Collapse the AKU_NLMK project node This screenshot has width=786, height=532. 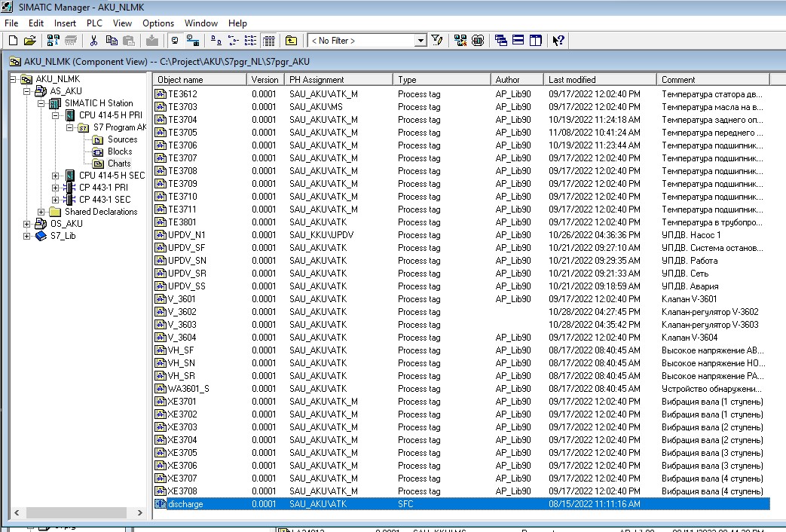(14, 78)
